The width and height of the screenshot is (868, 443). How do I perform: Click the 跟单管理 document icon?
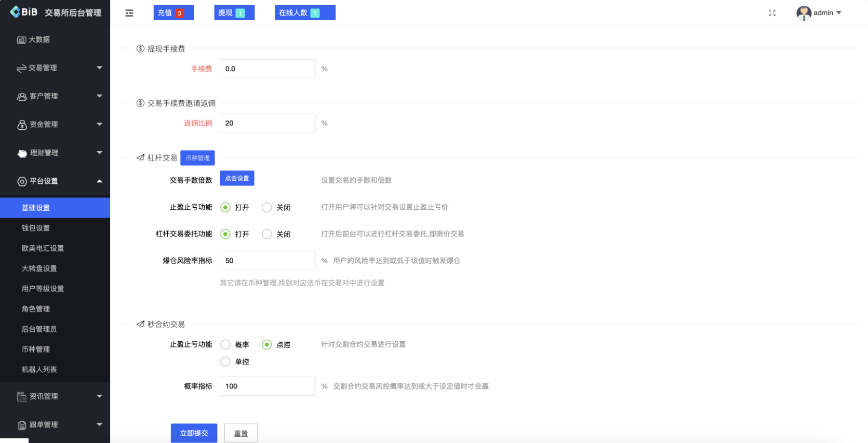coord(22,425)
